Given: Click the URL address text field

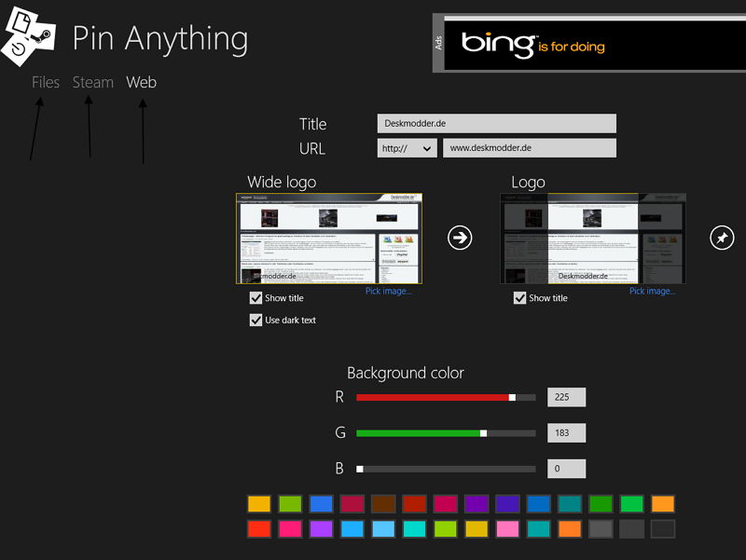Looking at the screenshot, I should click(529, 148).
